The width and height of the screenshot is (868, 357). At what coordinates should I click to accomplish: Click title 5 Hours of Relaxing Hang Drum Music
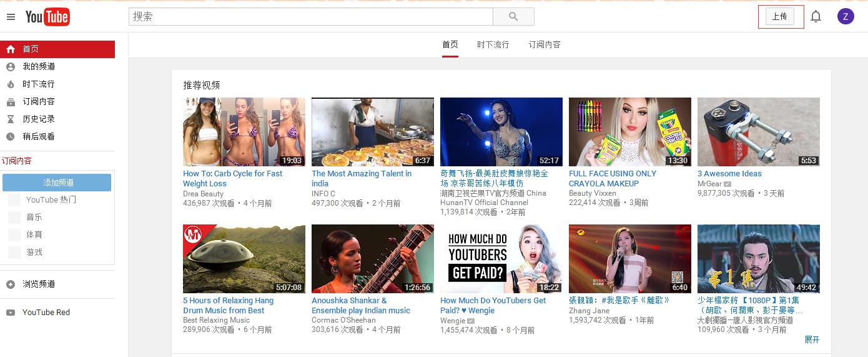(229, 306)
